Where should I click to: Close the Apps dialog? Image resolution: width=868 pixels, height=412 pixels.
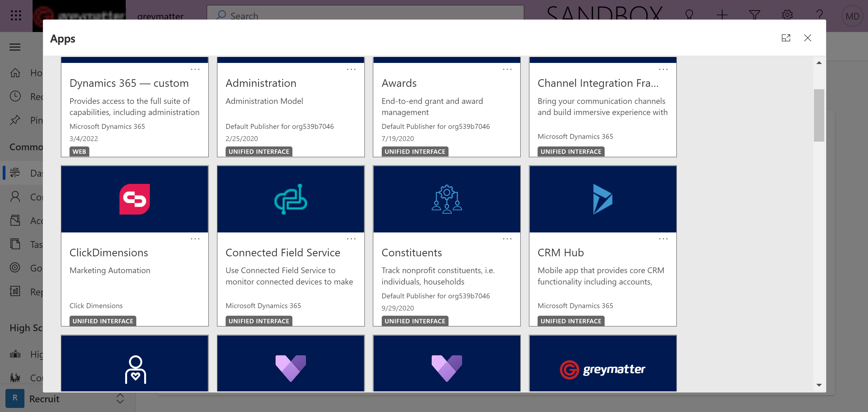(x=808, y=38)
